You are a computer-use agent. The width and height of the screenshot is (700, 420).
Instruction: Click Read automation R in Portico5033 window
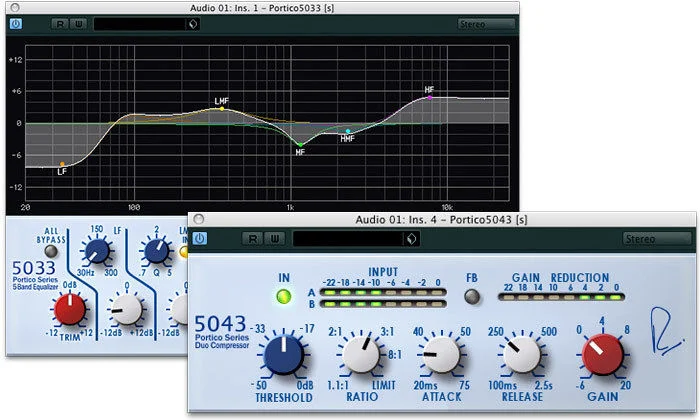coord(59,24)
